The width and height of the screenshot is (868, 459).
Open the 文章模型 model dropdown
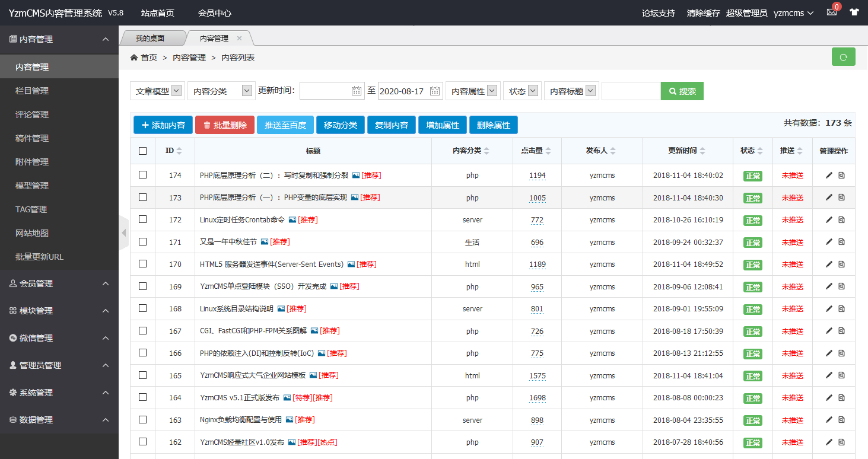click(x=157, y=91)
